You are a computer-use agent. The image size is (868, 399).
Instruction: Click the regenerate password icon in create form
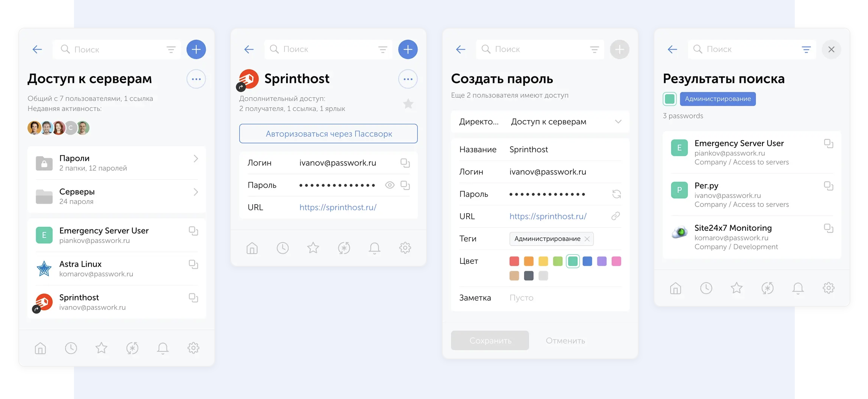point(616,194)
